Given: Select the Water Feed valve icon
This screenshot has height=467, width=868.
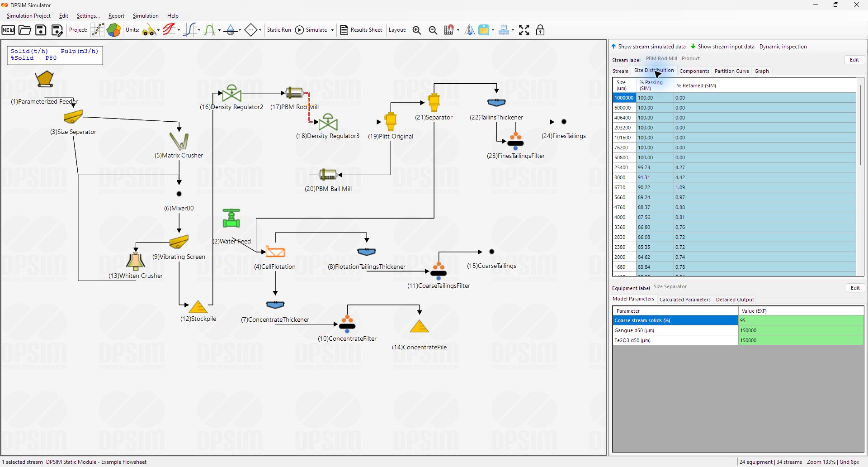Looking at the screenshot, I should 231,218.
